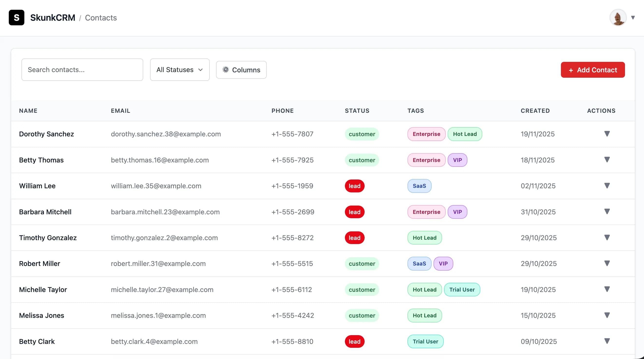
Task: Click the Add Contact button
Action: click(593, 70)
